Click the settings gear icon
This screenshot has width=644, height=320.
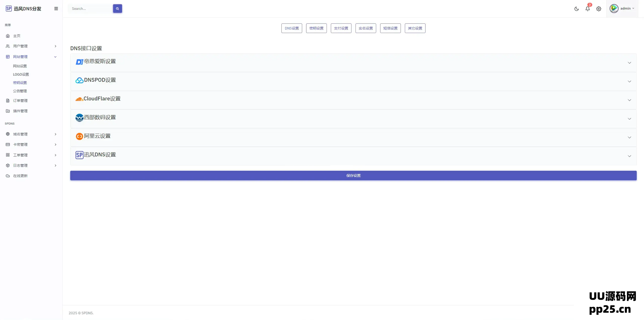599,9
